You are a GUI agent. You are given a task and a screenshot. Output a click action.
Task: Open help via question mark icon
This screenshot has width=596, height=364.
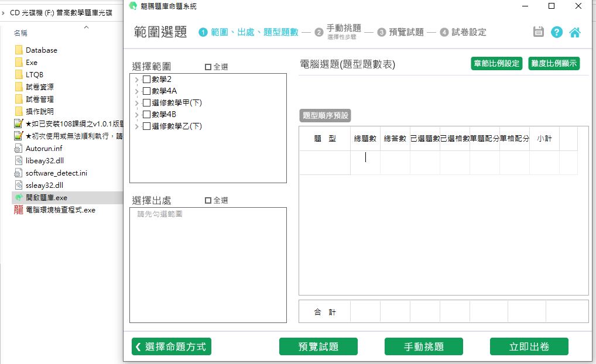point(557,32)
